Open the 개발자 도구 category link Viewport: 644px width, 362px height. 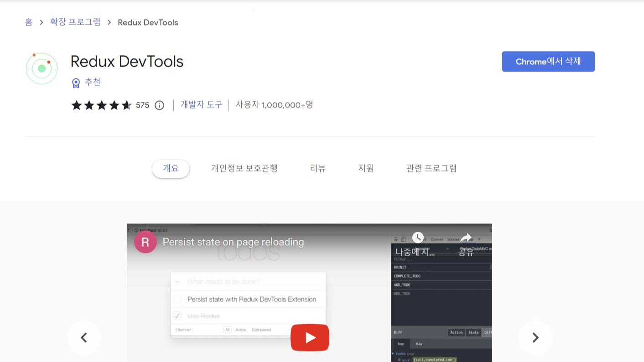tap(201, 105)
